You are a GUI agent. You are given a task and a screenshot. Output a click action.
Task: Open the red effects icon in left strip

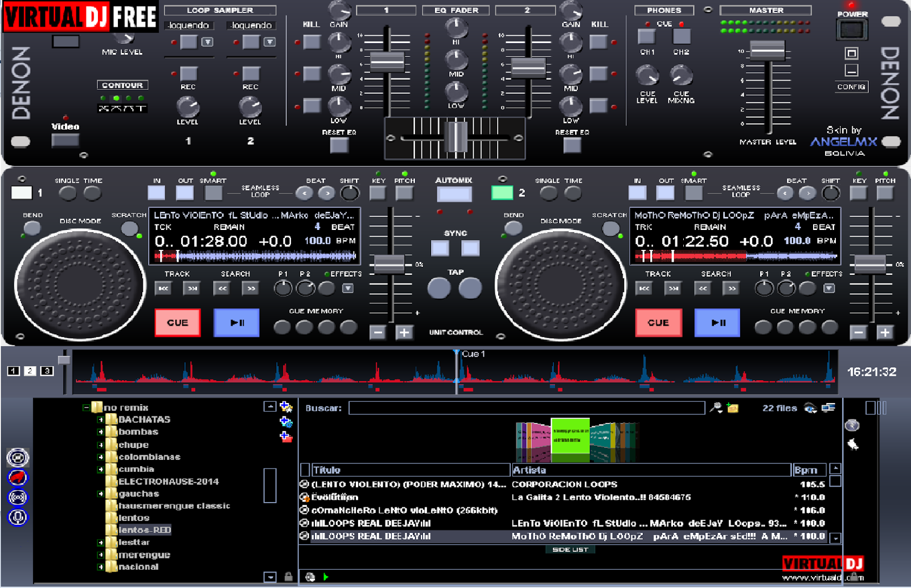pyautogui.click(x=18, y=478)
